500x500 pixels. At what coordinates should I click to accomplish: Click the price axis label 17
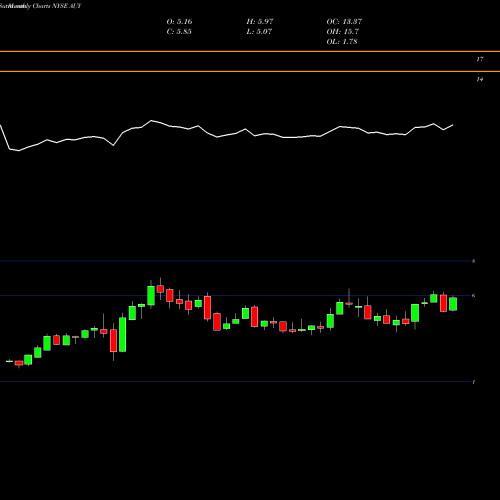[480, 59]
